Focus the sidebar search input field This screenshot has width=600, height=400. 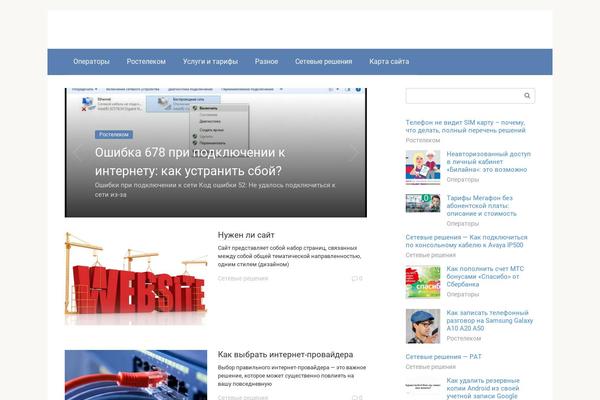470,96
